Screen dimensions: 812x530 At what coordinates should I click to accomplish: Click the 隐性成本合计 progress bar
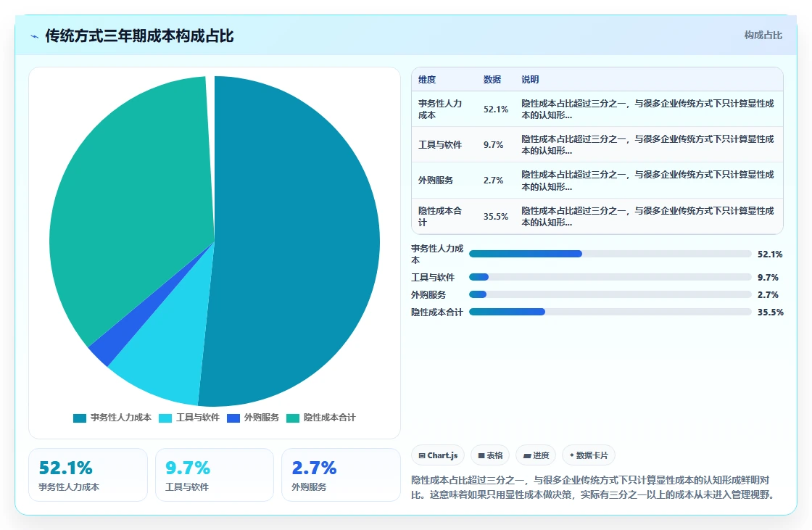tap(610, 312)
